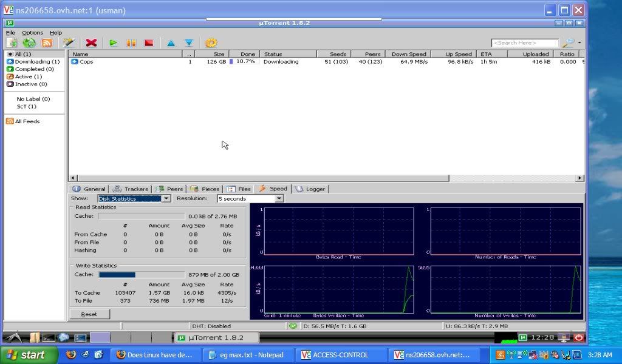The image size is (622, 364).
Task: Click the green network status icon in status bar
Action: [x=293, y=326]
